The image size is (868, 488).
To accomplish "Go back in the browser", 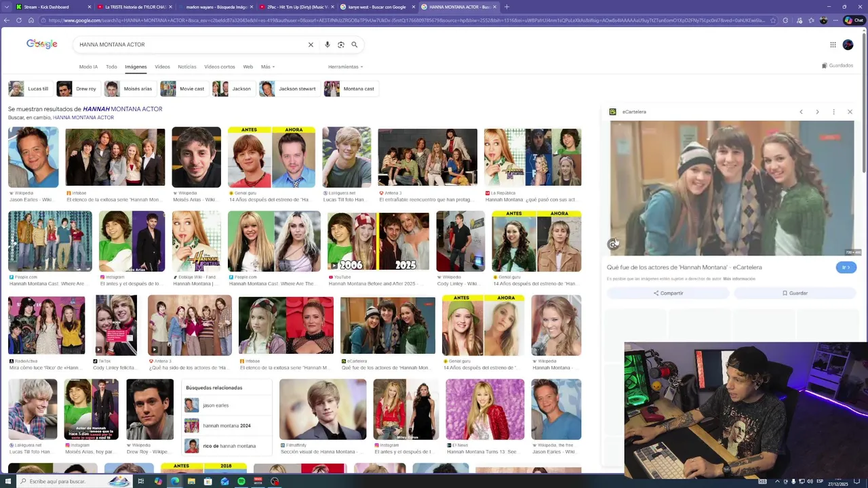I will click(x=7, y=20).
